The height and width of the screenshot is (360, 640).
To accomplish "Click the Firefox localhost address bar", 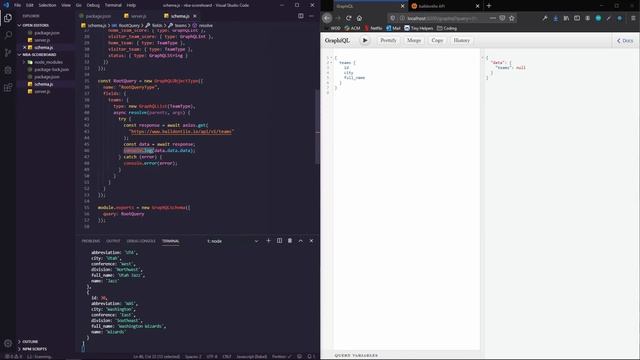I will click(x=442, y=18).
